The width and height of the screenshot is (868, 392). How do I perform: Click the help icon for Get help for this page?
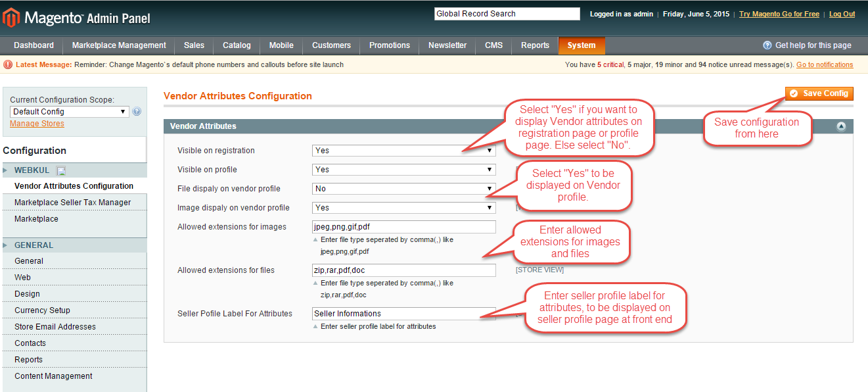coord(767,45)
